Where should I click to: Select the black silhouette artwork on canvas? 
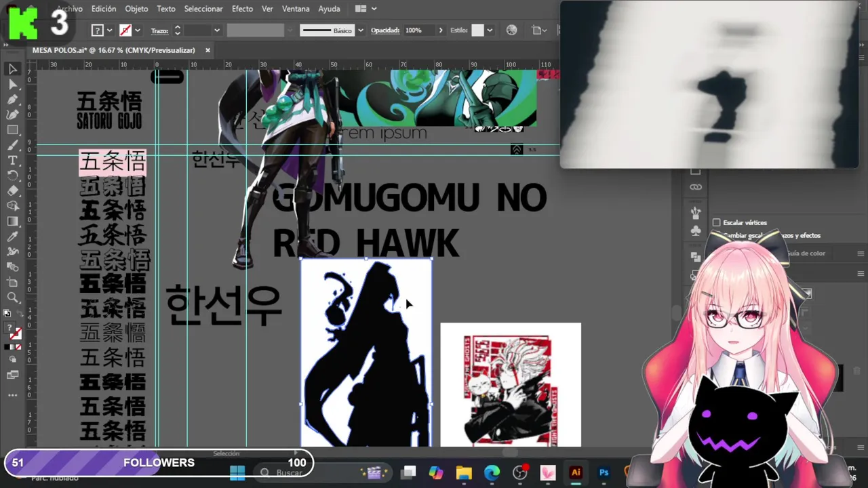point(366,353)
